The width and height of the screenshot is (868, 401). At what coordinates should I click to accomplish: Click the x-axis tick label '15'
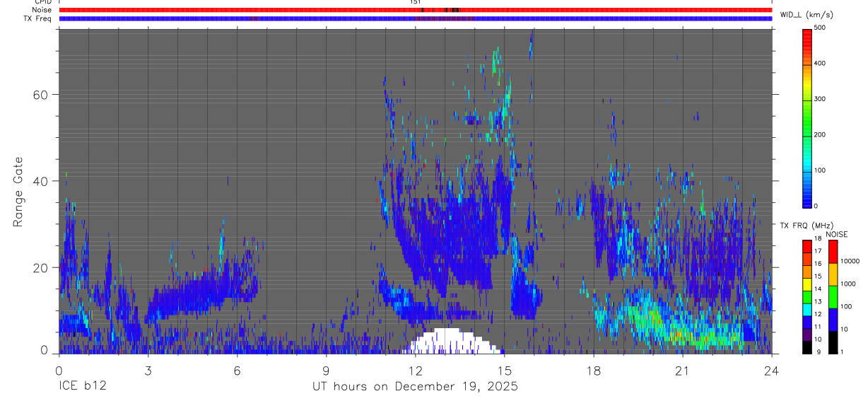[x=504, y=370]
